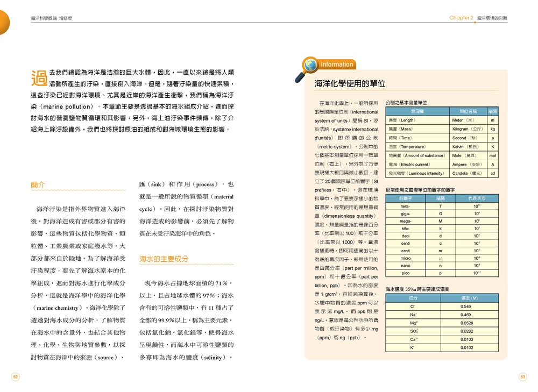Click the '0.0103' concentration value
Image resolution: width=538 pixels, height=392 pixels.
466,339
